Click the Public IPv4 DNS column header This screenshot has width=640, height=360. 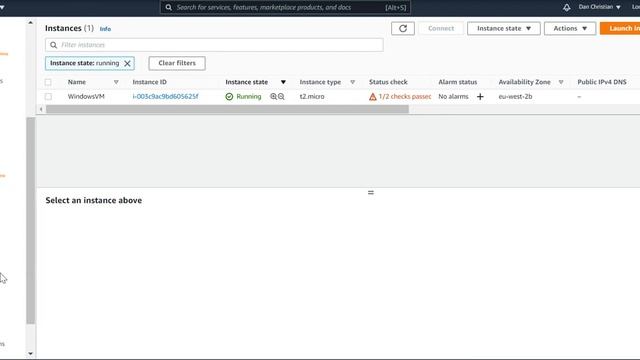(602, 82)
